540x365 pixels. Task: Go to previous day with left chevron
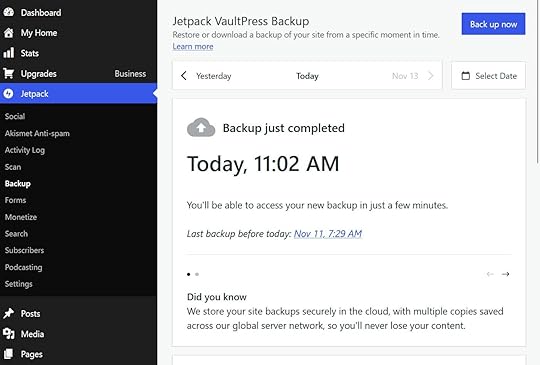pyautogui.click(x=184, y=76)
